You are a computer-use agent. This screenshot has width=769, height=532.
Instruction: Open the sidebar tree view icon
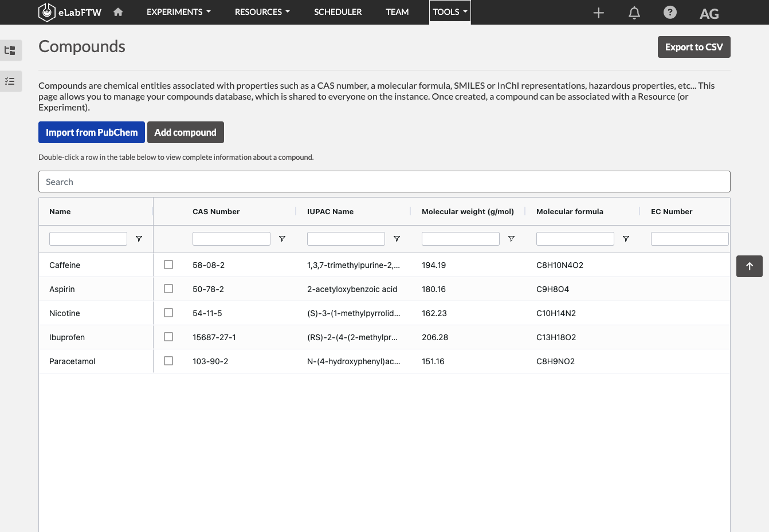(x=10, y=50)
